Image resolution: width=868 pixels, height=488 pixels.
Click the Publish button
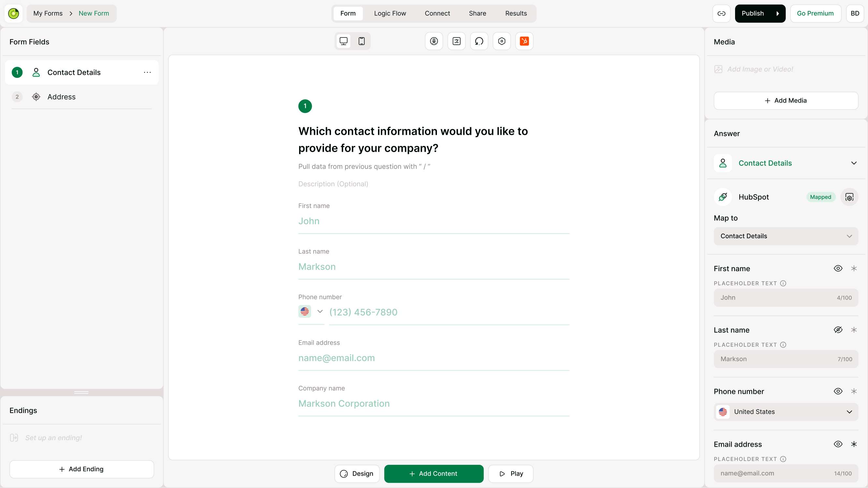(760, 13)
